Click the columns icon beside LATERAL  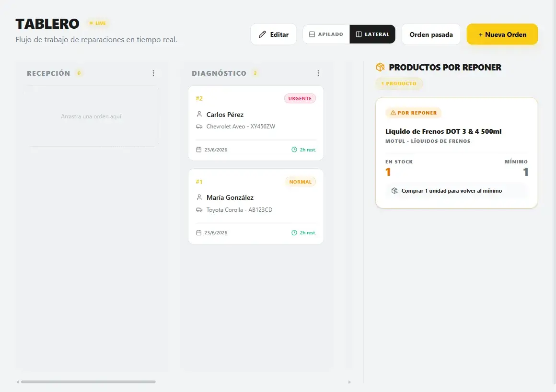(359, 35)
